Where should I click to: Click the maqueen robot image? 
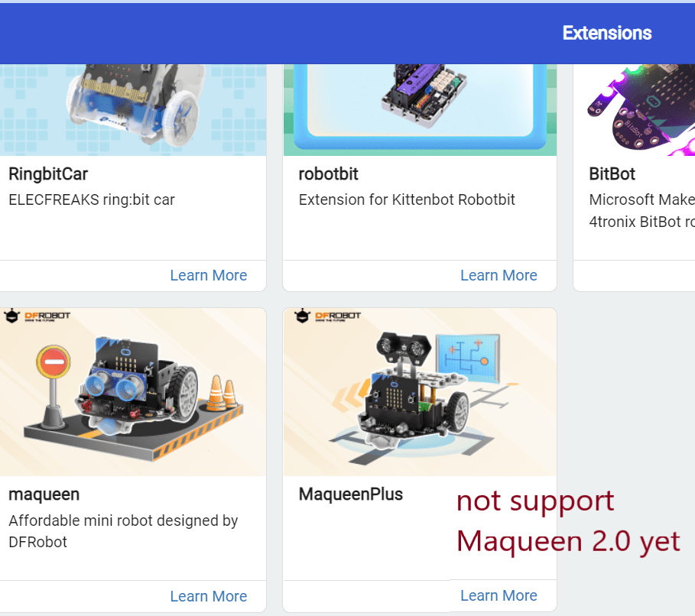[x=133, y=392]
